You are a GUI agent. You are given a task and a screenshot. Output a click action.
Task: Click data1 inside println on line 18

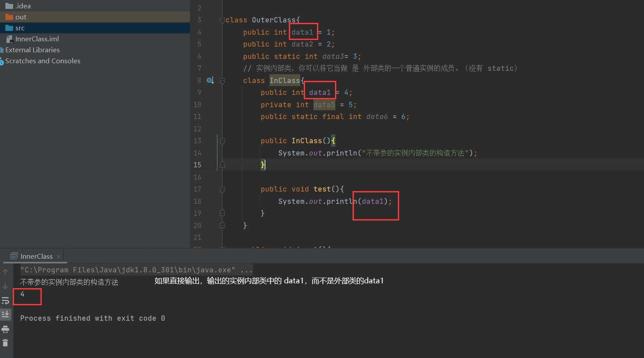click(373, 201)
